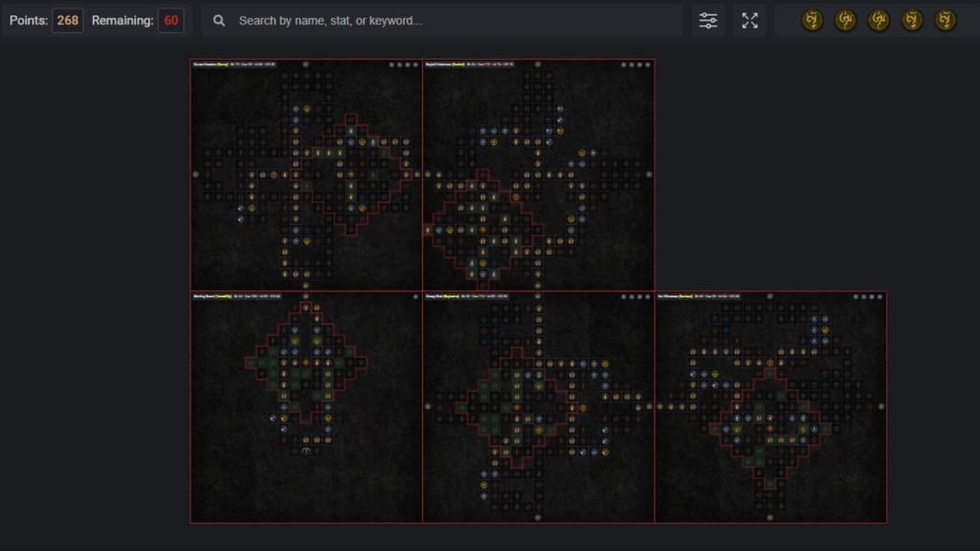The height and width of the screenshot is (551, 980).
Task: Switch to the second mastery tree tab
Action: pos(845,20)
